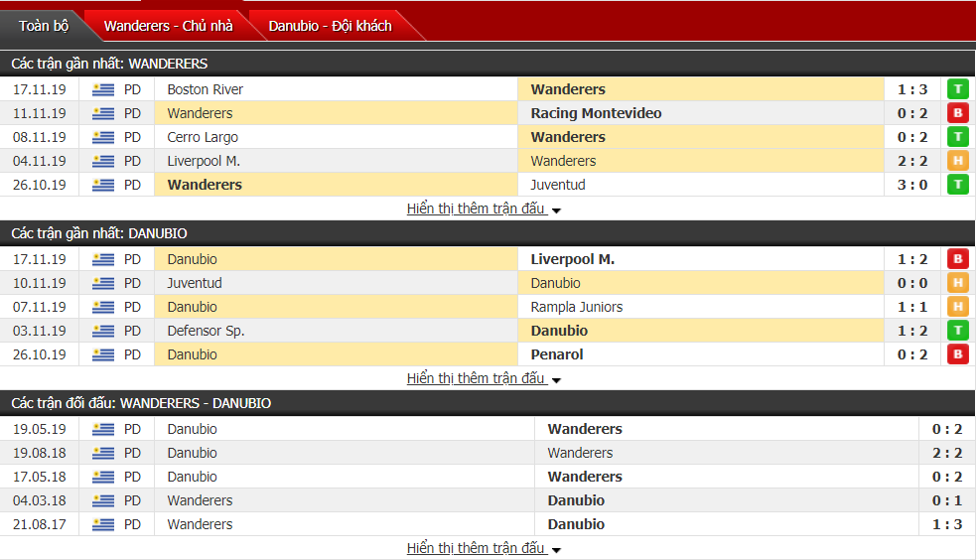Click the Rampla Juniors team name
977x560 pixels.
point(577,307)
